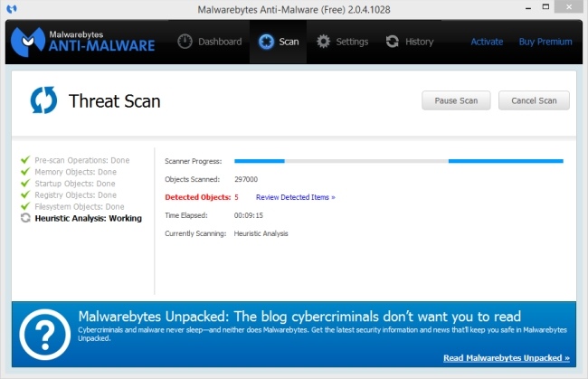This screenshot has height=379, width=588.
Task: Click the Currently Scanning value Heuristic Analysis
Action: (261, 233)
